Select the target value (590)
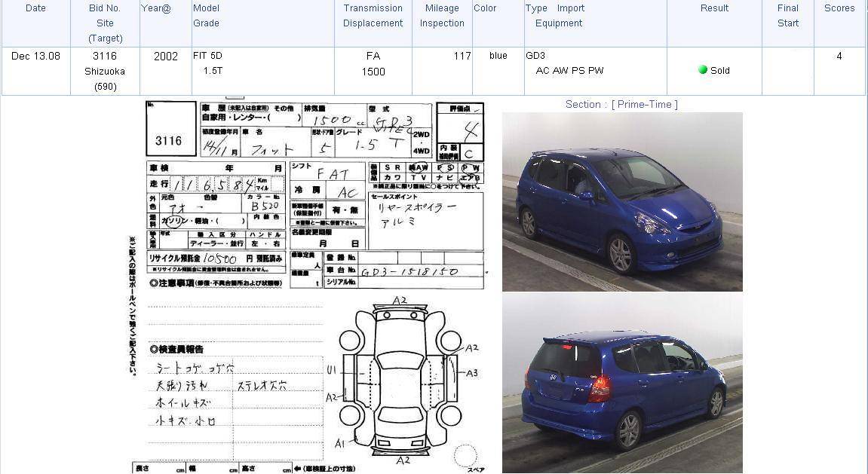Image resolution: width=868 pixels, height=474 pixels. pos(105,87)
